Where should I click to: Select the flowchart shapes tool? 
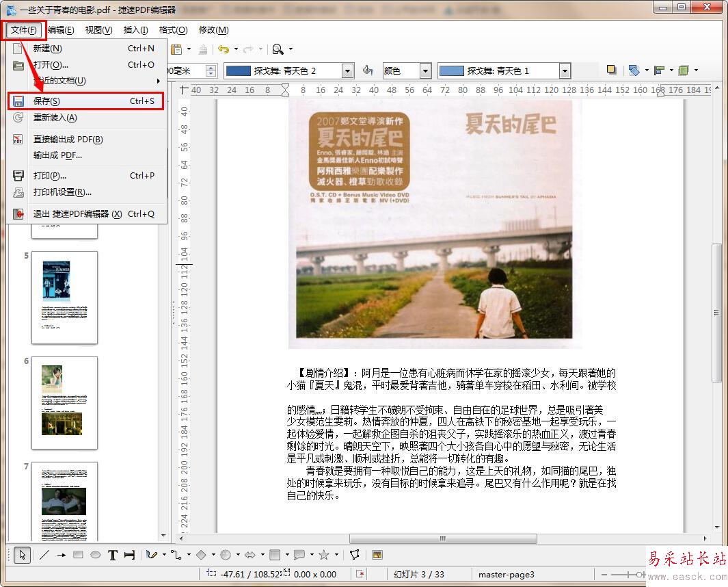click(x=274, y=555)
